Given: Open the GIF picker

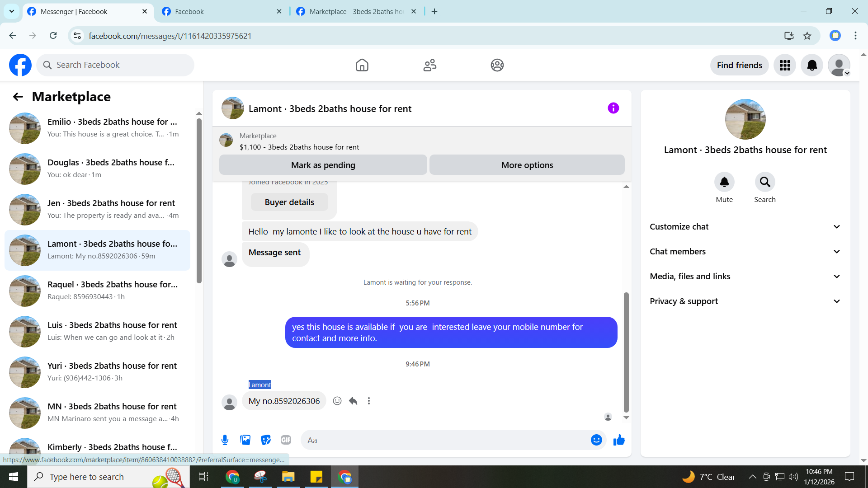Looking at the screenshot, I should point(286,440).
